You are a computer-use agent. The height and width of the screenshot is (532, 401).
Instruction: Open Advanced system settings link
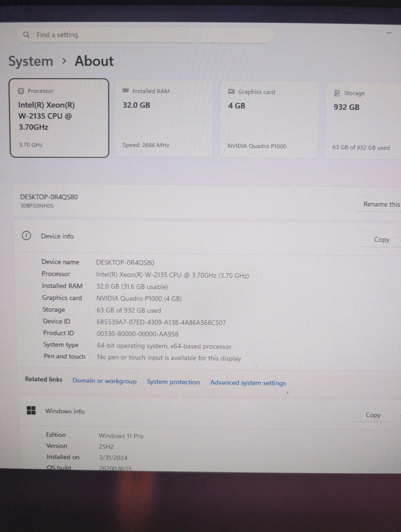pos(248,383)
